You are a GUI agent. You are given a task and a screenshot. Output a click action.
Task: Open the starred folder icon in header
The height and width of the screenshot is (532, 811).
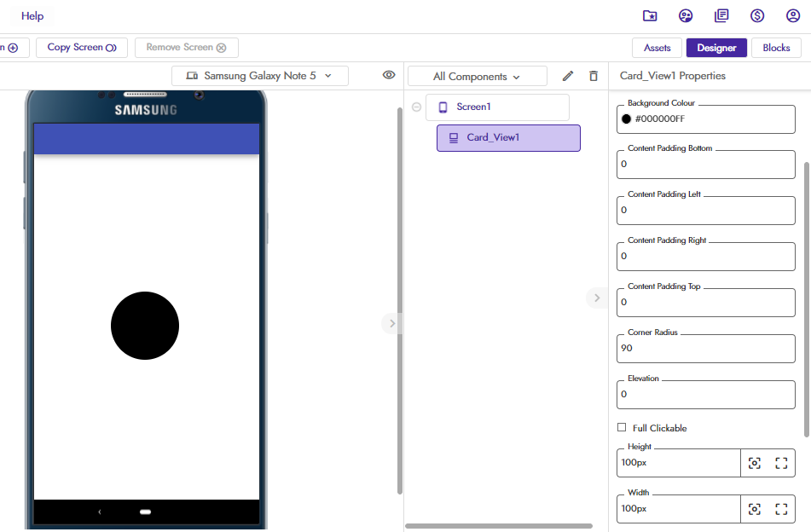click(x=650, y=16)
